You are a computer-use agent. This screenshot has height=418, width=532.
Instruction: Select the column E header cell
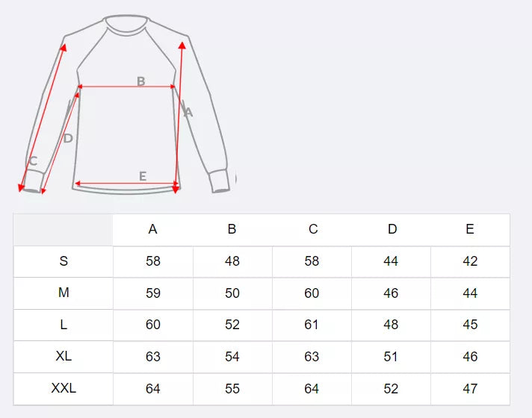point(470,229)
